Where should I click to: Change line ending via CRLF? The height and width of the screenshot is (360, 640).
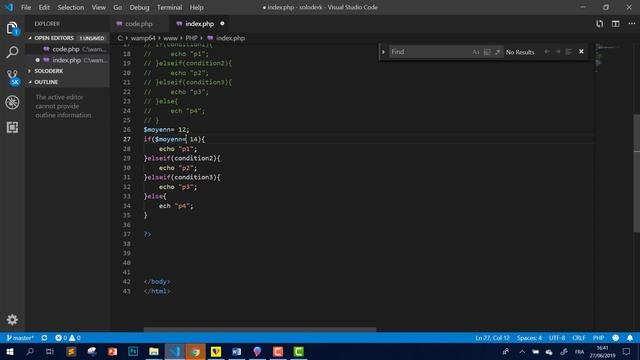578,338
